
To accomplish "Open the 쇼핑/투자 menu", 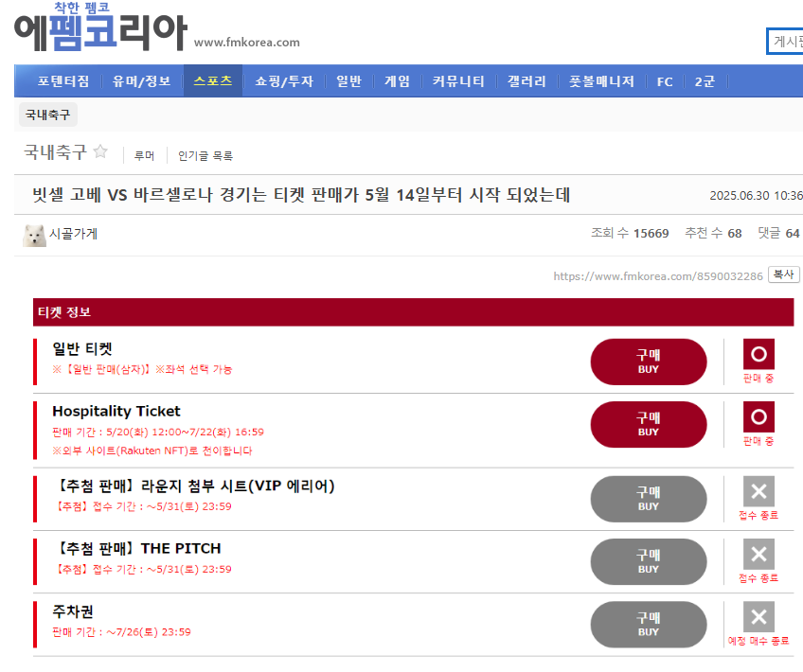I will coord(284,81).
